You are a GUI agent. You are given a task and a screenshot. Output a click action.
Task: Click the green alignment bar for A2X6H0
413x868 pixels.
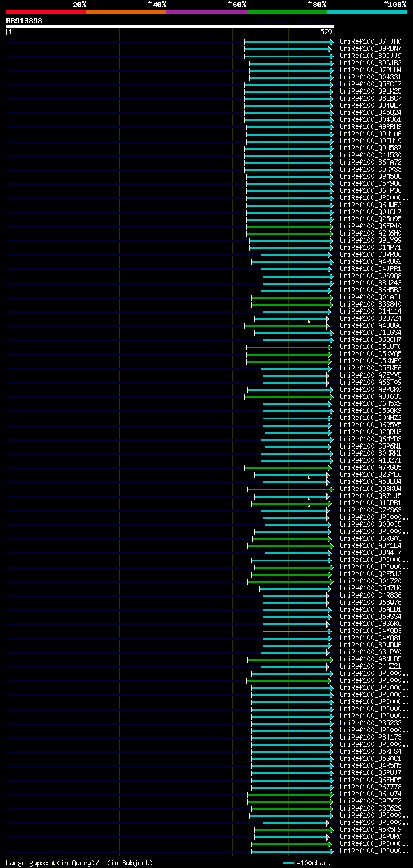tap(290, 233)
